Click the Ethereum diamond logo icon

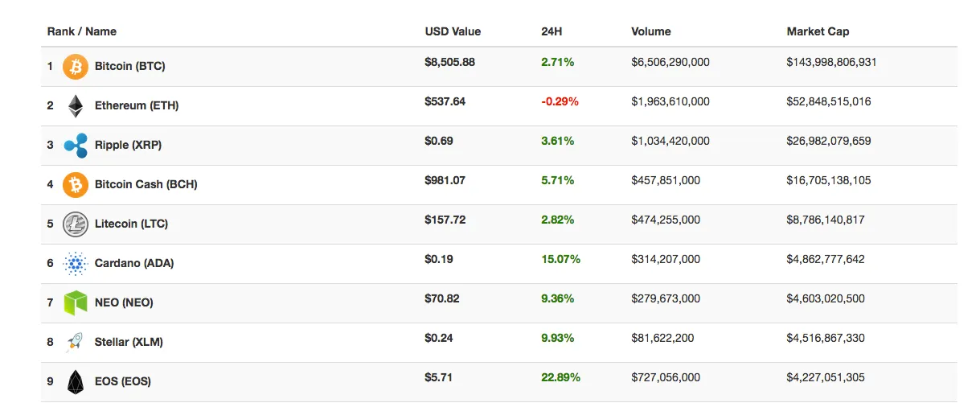point(76,105)
